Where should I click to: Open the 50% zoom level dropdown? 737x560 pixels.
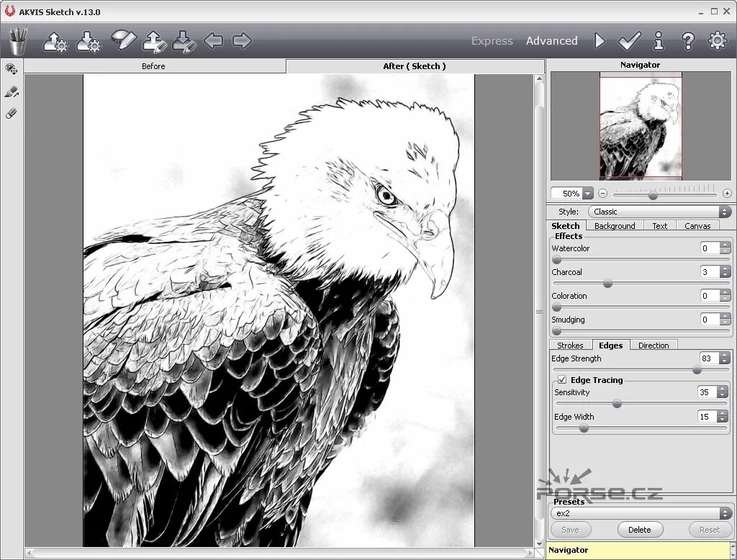click(x=587, y=193)
